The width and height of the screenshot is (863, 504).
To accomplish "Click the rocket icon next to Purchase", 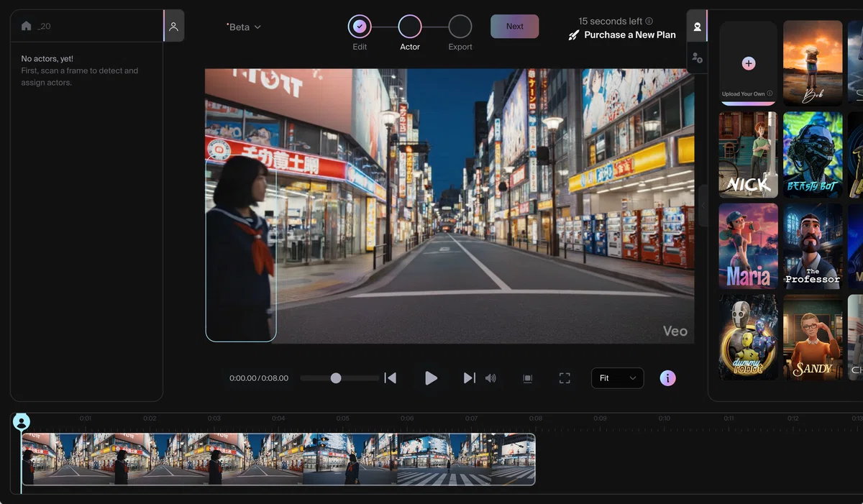I will pos(574,35).
